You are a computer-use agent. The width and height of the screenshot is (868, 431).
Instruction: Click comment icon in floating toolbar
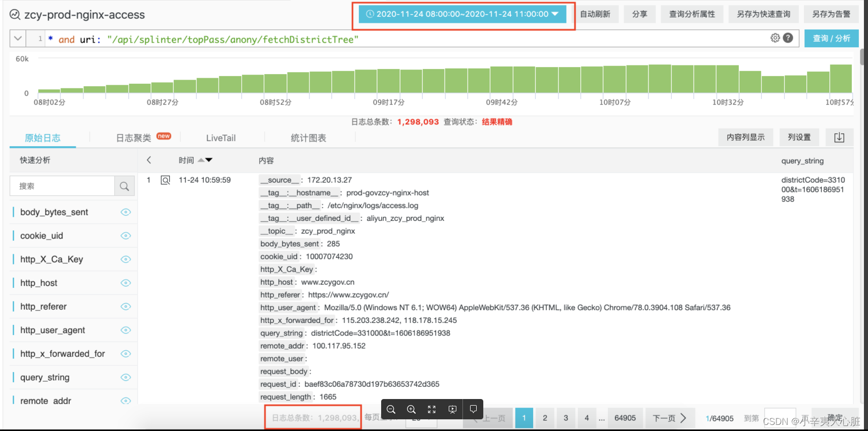(473, 409)
